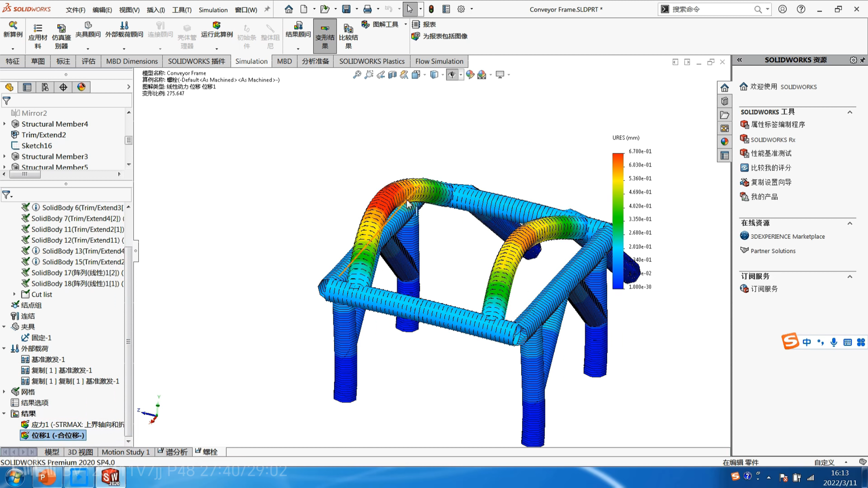Switch to the 评估 tab
Viewport: 868px width, 488px height.
click(x=88, y=61)
